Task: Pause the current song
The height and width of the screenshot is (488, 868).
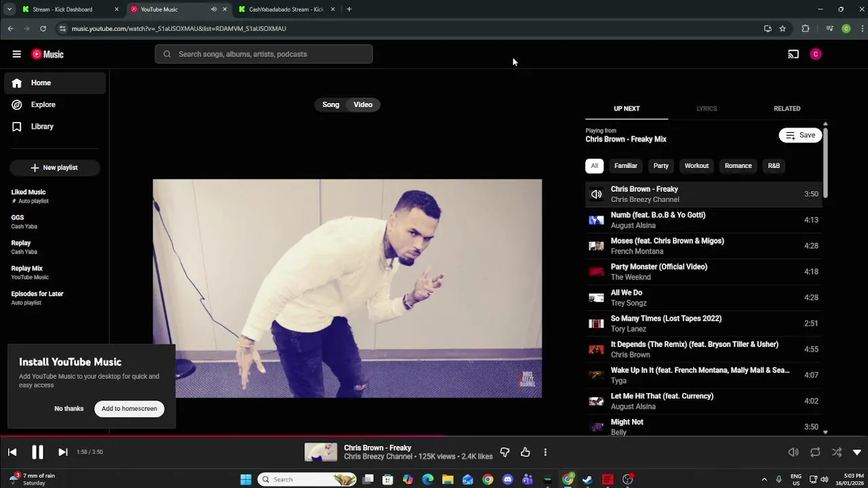Action: 37,452
